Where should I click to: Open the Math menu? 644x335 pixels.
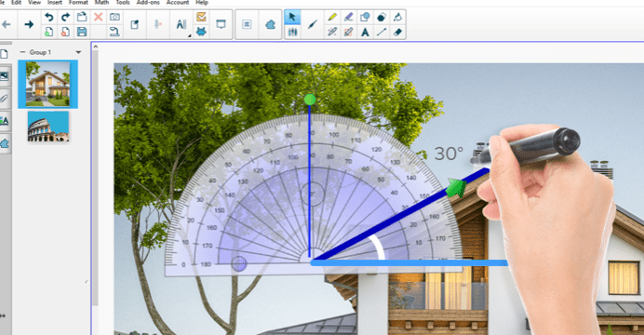pyautogui.click(x=101, y=3)
